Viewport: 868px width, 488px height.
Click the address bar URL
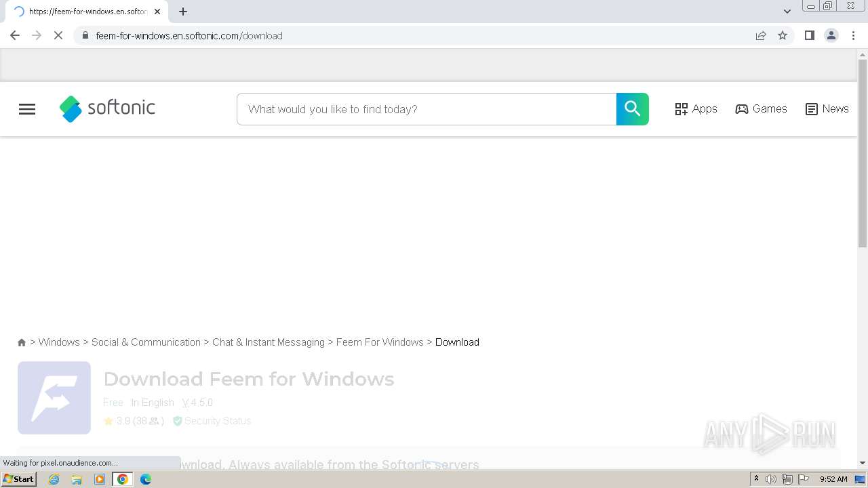189,36
